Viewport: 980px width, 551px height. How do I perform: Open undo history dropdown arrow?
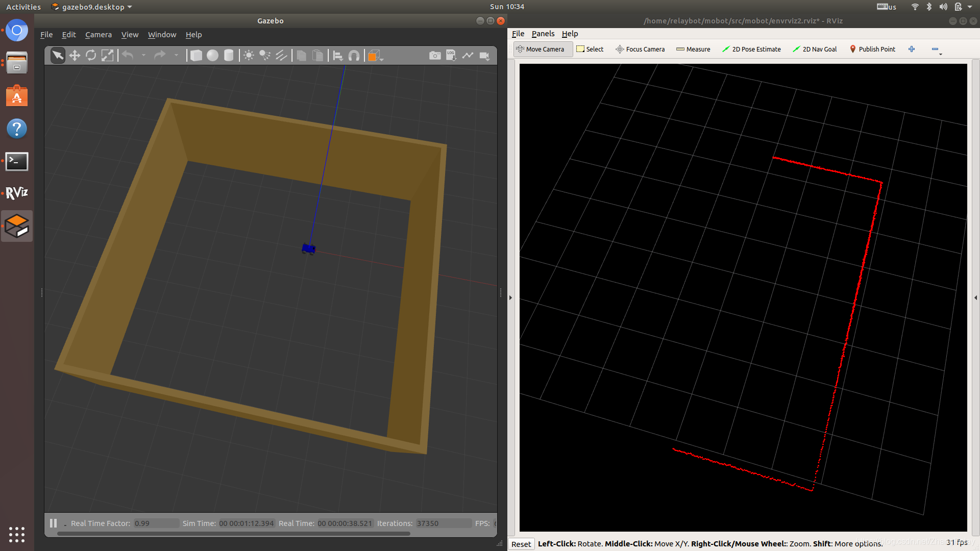pyautogui.click(x=143, y=56)
